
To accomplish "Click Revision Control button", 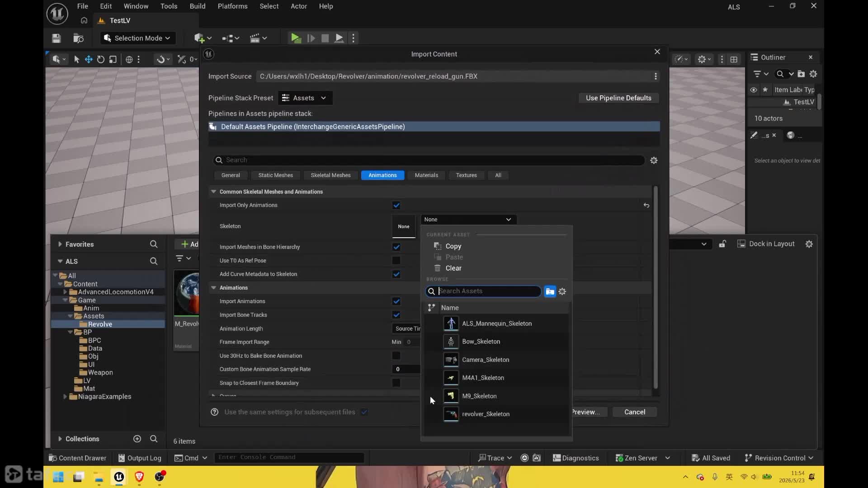I will 779,458.
